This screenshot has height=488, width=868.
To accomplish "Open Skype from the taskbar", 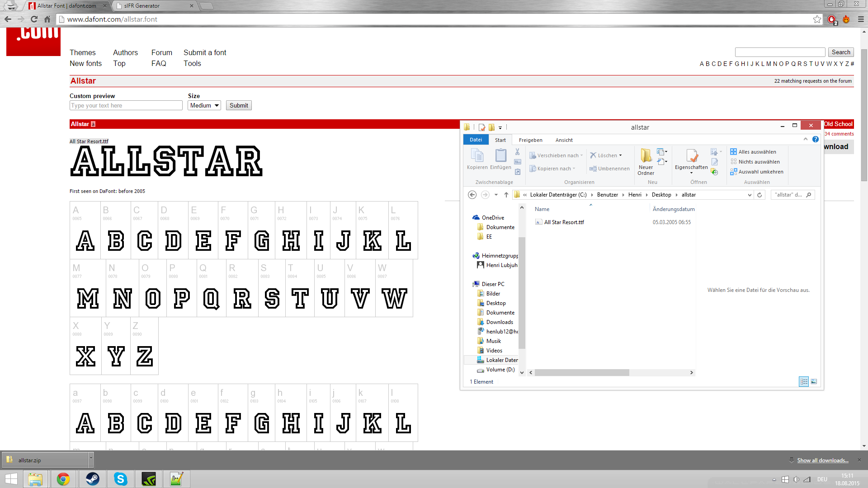I will point(121,479).
